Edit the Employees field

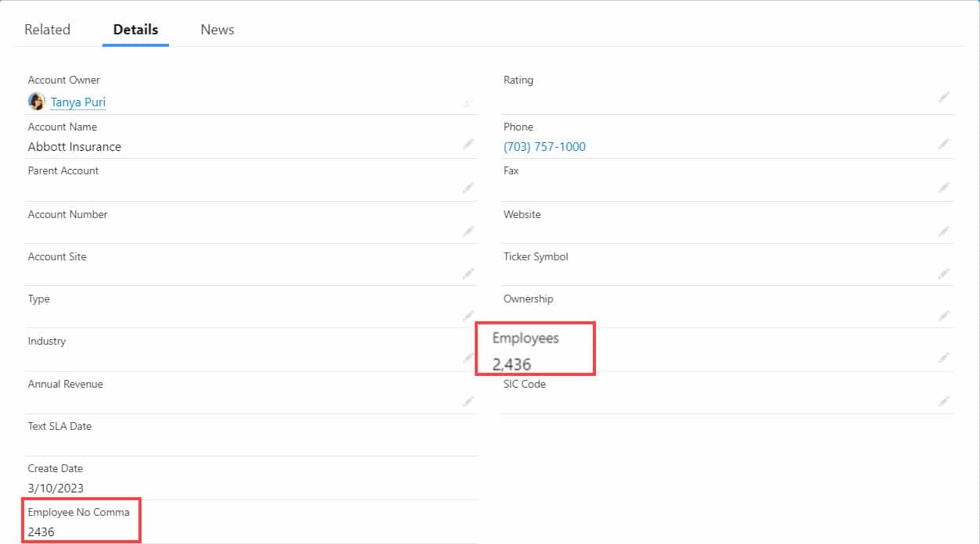click(944, 359)
